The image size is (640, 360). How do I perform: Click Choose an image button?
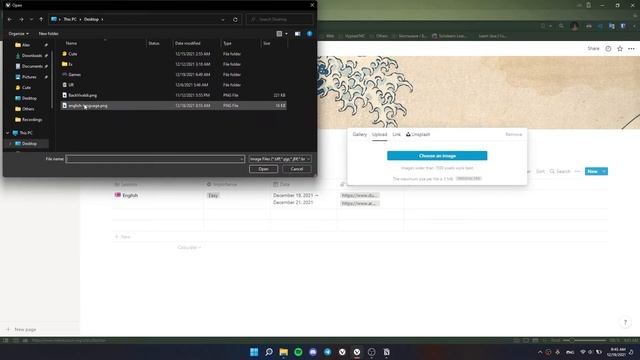click(437, 156)
